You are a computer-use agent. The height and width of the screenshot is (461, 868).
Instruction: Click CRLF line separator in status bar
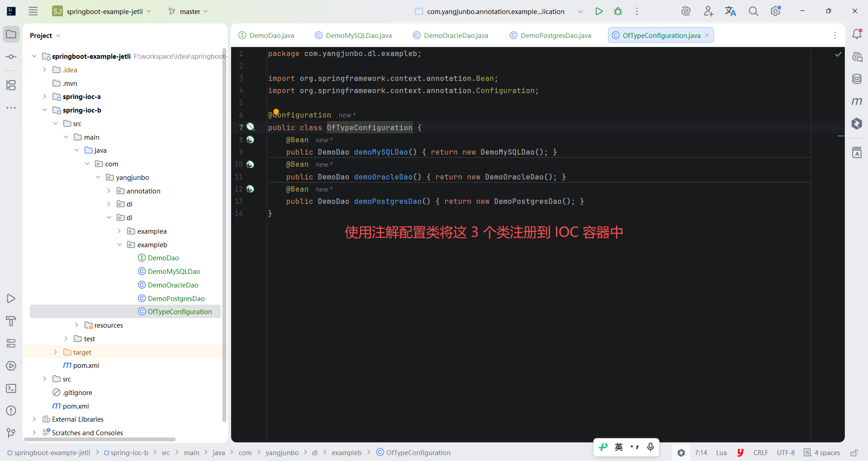pyautogui.click(x=761, y=453)
